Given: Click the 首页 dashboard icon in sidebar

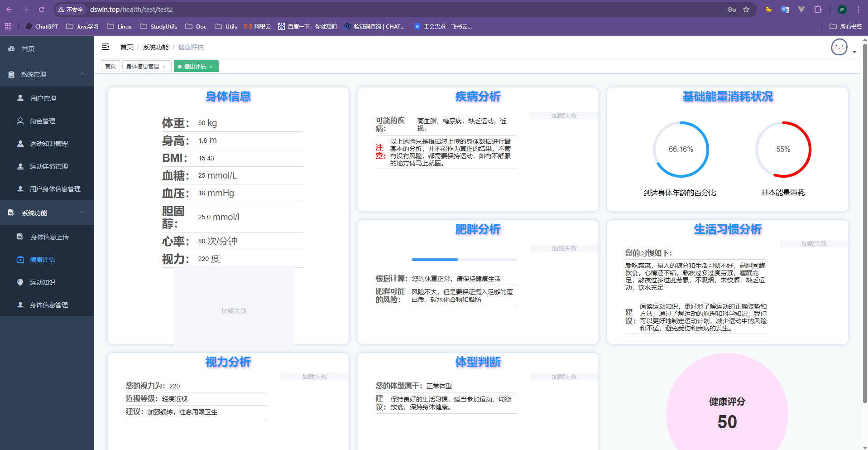Looking at the screenshot, I should pos(11,48).
